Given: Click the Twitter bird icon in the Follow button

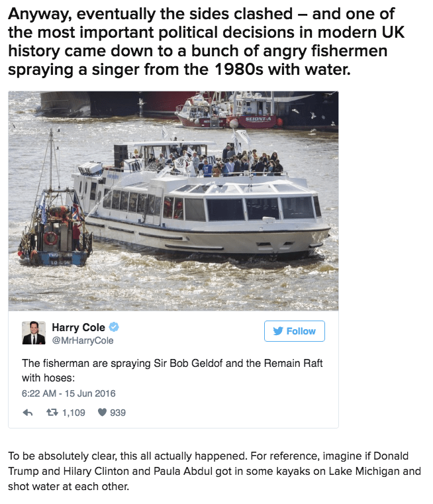Looking at the screenshot, I should pyautogui.click(x=278, y=330).
